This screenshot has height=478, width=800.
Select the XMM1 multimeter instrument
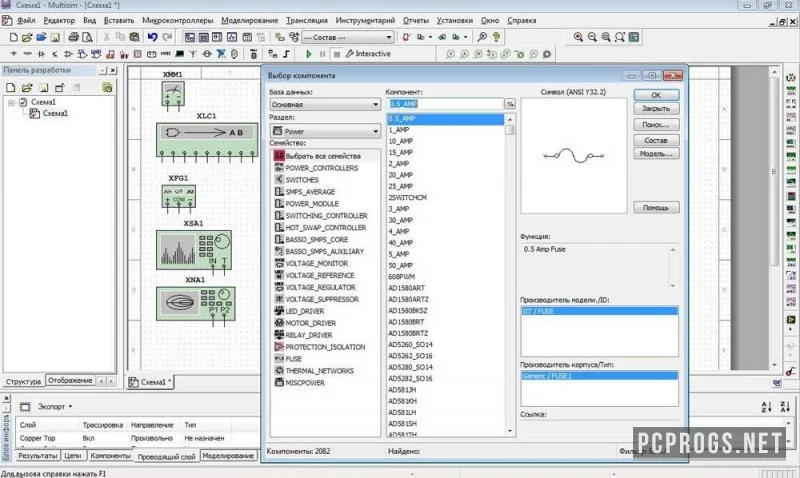pyautogui.click(x=173, y=92)
